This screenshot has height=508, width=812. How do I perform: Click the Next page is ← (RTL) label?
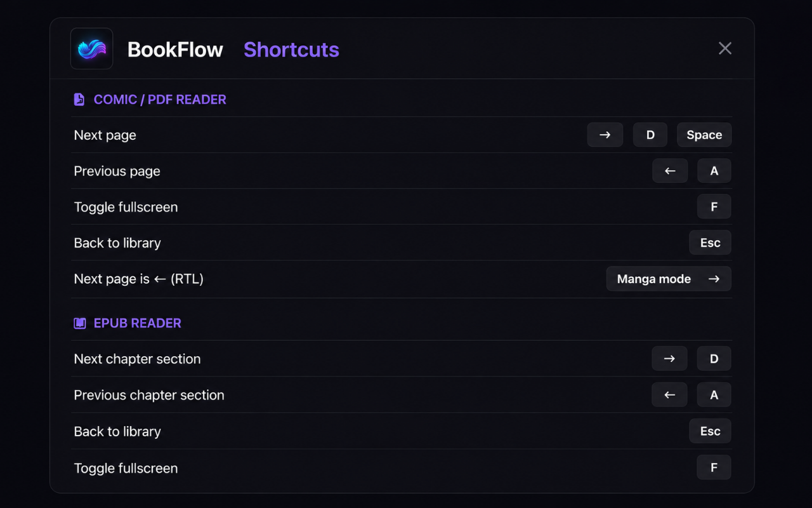point(138,279)
